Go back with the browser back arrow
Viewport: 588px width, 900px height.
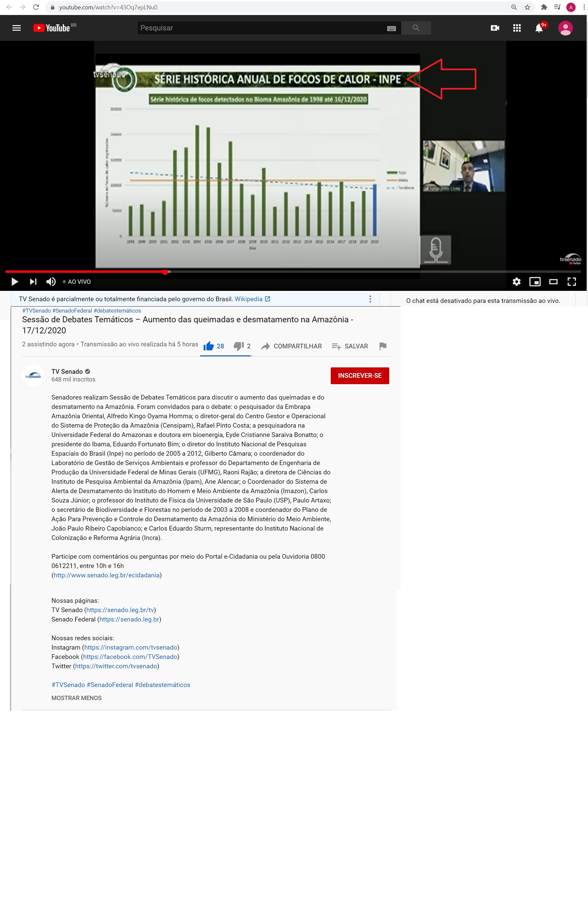(9, 7)
